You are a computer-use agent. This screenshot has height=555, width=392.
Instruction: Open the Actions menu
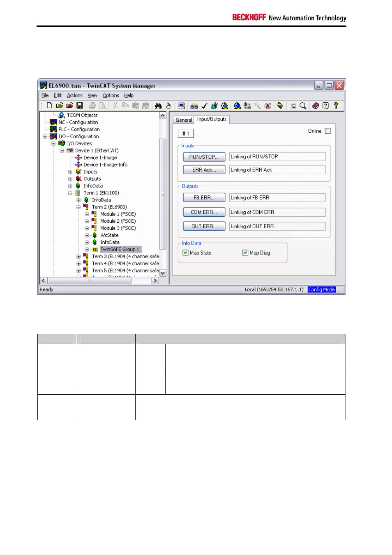(x=75, y=95)
